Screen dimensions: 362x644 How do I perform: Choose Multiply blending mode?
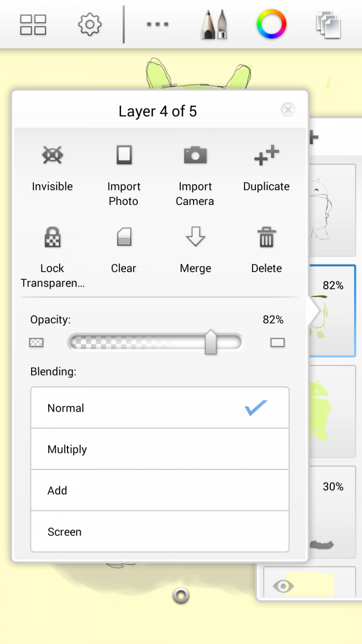160,449
